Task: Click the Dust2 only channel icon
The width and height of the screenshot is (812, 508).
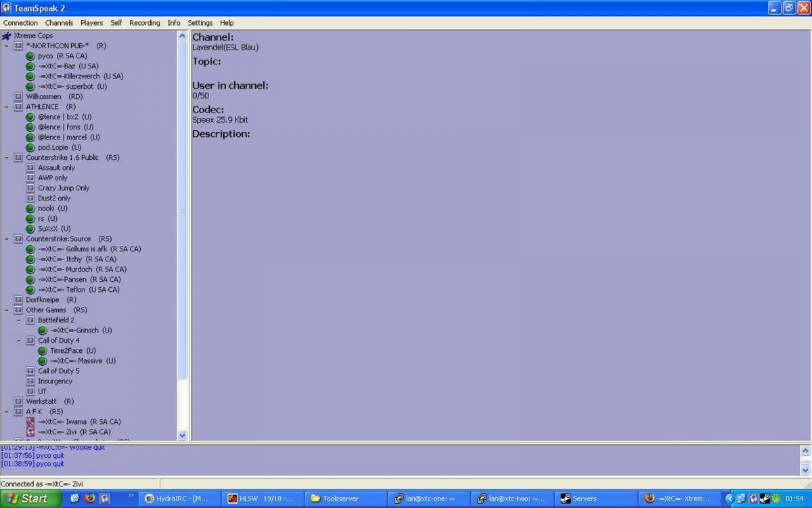Action: [x=30, y=198]
